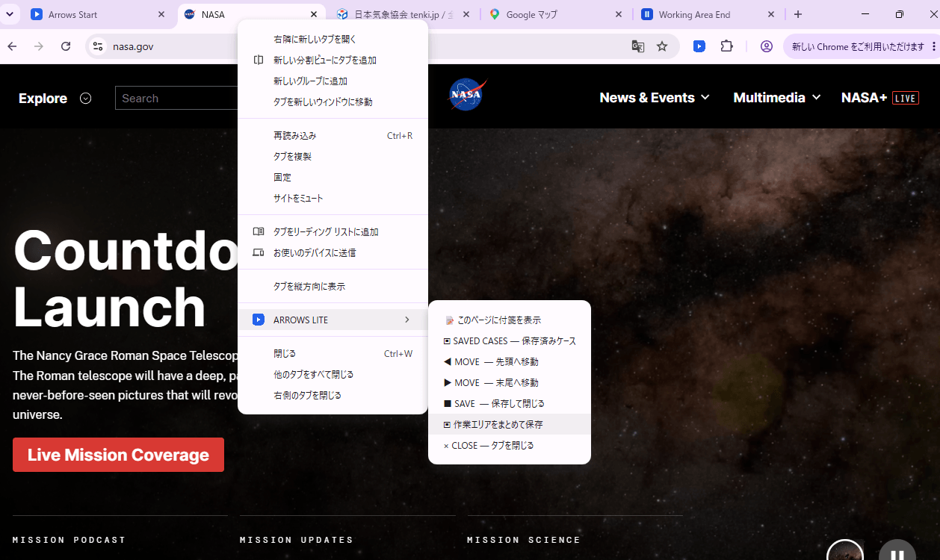The height and width of the screenshot is (560, 940).
Task: Expand the ARROWS LITE submenu arrow
Action: tap(407, 320)
